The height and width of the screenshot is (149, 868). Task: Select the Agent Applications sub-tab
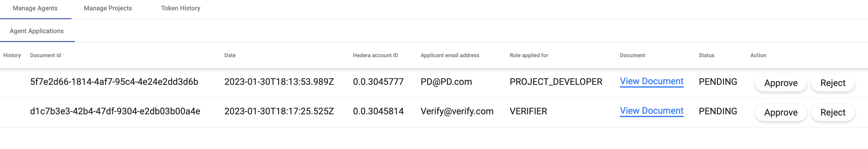(x=37, y=31)
